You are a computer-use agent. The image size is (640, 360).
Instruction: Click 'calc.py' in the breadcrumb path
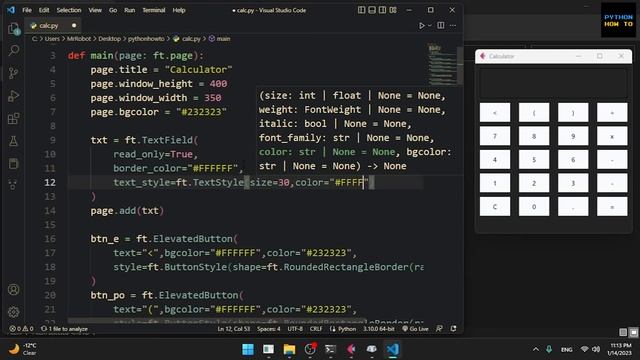pyautogui.click(x=191, y=39)
